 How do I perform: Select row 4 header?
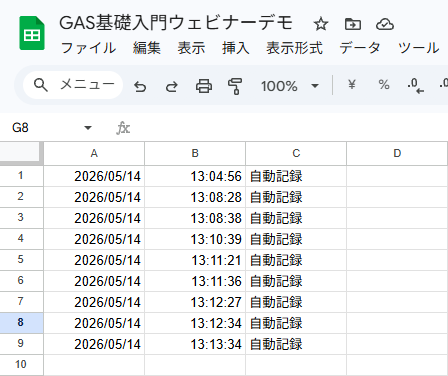pos(21,239)
